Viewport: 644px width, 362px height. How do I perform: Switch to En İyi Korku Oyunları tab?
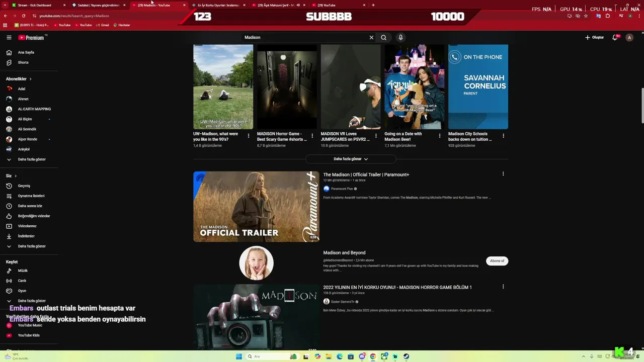[x=218, y=5]
